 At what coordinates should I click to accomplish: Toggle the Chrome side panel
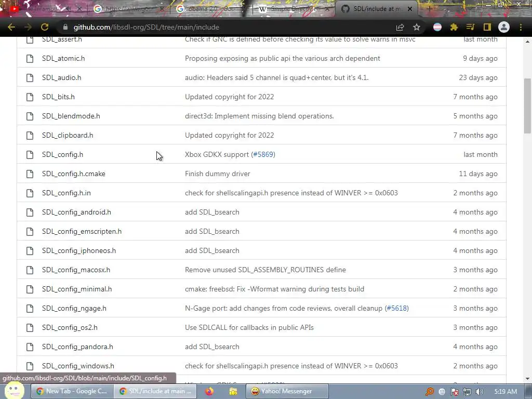(487, 27)
